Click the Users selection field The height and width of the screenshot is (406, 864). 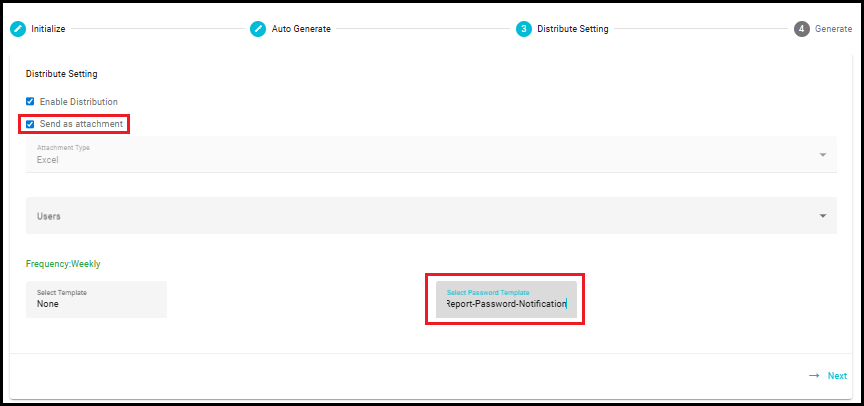(431, 215)
